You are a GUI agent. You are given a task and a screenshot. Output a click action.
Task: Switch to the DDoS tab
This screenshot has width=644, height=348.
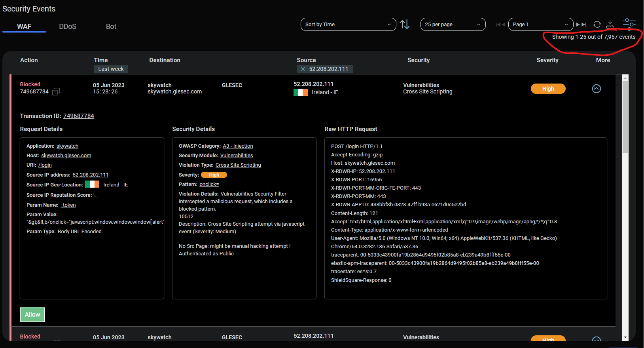pyautogui.click(x=68, y=27)
